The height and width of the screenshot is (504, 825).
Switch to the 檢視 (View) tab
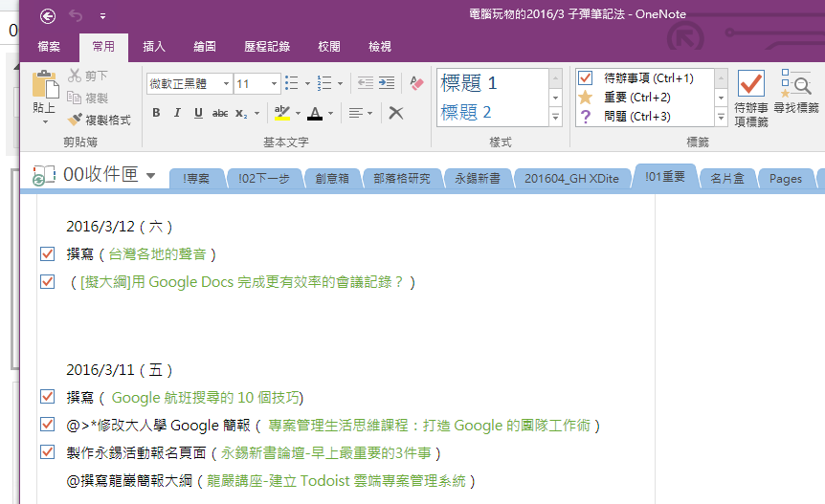(380, 47)
